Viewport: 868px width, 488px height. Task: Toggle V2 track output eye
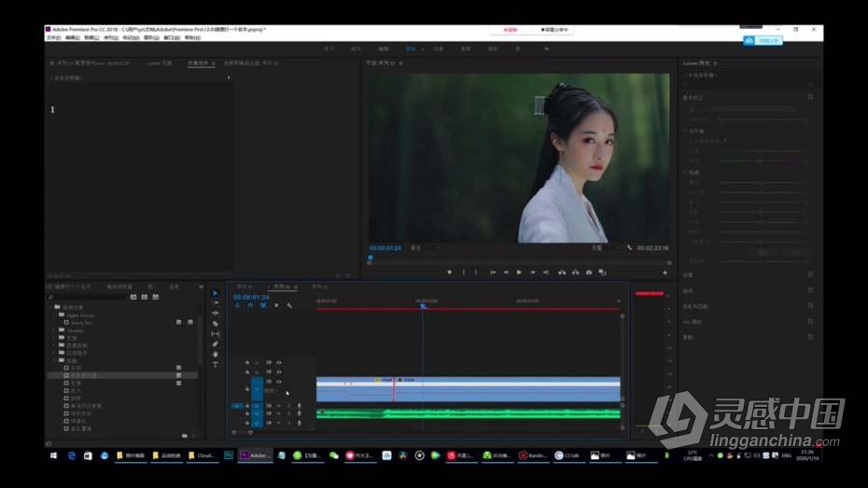(279, 371)
